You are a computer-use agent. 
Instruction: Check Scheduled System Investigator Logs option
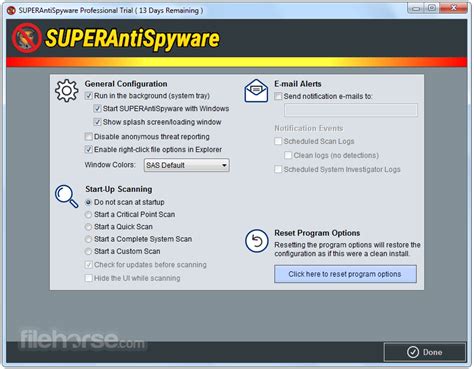(278, 169)
